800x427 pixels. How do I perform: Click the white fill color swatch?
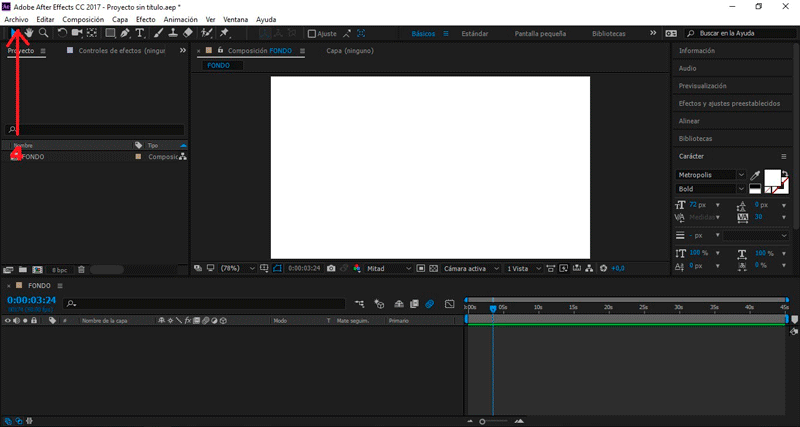(771, 179)
